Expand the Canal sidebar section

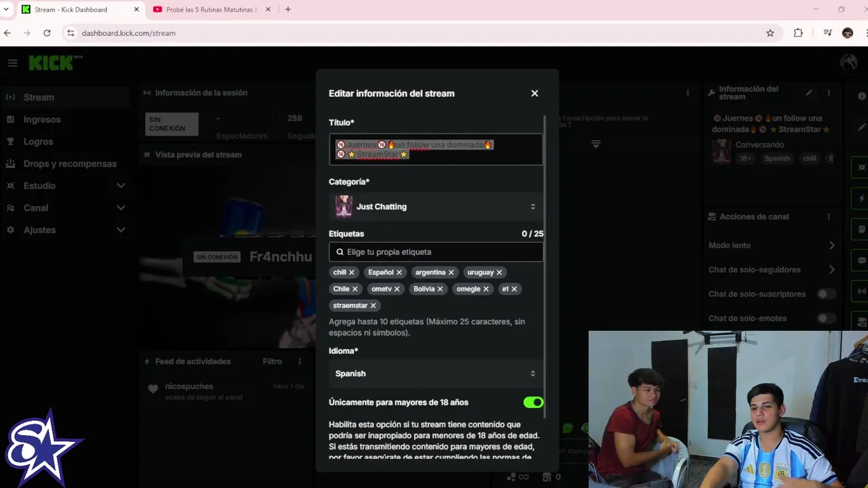click(x=121, y=208)
